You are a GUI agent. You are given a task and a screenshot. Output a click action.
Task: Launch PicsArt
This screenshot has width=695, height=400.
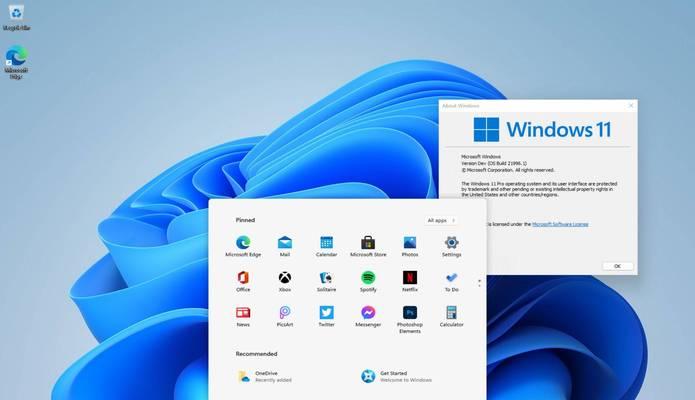[285, 316]
